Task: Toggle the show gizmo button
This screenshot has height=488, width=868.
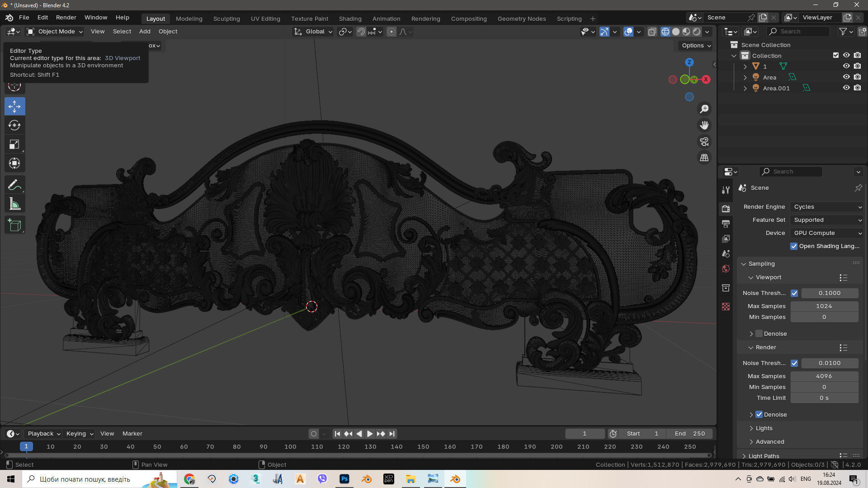Action: click(x=604, y=32)
